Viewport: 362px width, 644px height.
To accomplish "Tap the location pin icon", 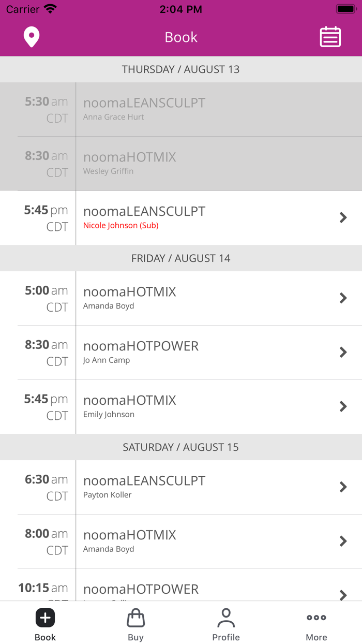I will (x=32, y=37).
